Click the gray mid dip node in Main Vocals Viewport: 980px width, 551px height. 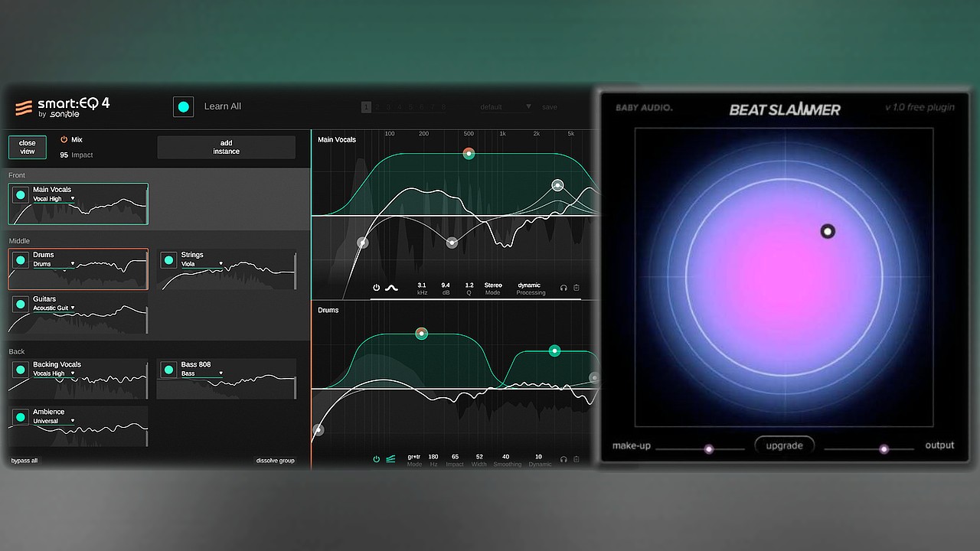click(x=452, y=243)
